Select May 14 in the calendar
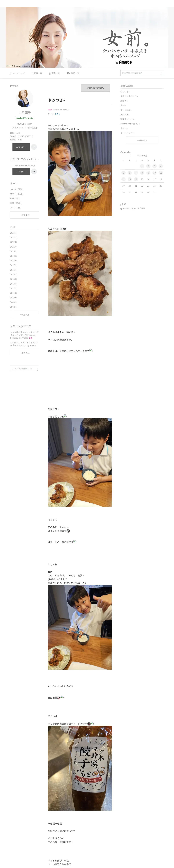Image resolution: width=174 pixels, height=868 pixels. 136,179
